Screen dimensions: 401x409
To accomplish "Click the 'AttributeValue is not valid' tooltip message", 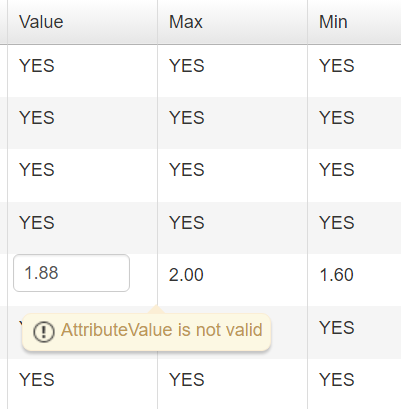I will [162, 330].
